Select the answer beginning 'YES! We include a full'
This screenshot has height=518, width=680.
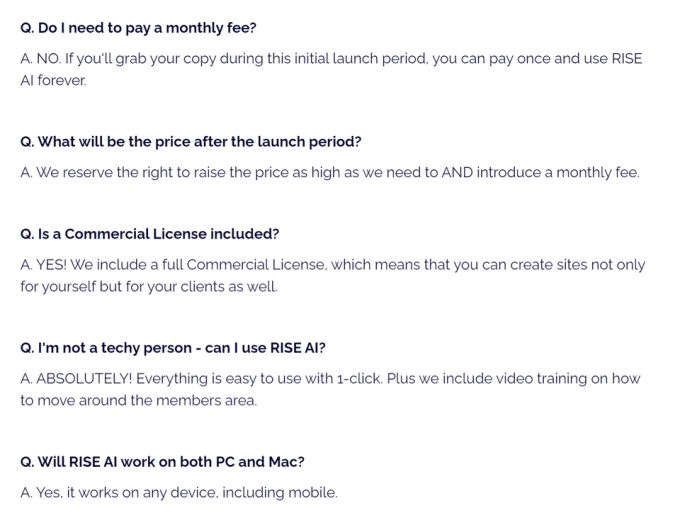[x=333, y=275]
